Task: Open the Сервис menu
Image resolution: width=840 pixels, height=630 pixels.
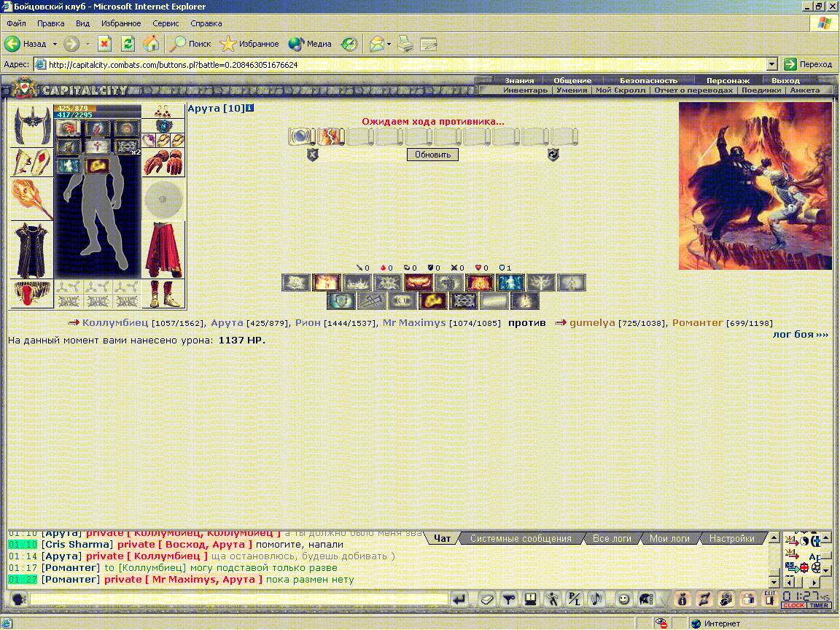Action: point(166,23)
